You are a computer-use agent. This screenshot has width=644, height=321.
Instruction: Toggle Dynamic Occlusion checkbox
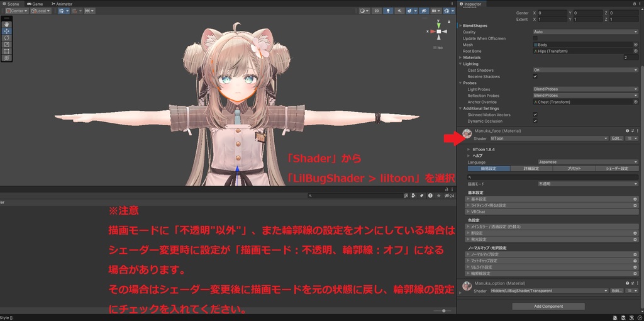point(535,121)
